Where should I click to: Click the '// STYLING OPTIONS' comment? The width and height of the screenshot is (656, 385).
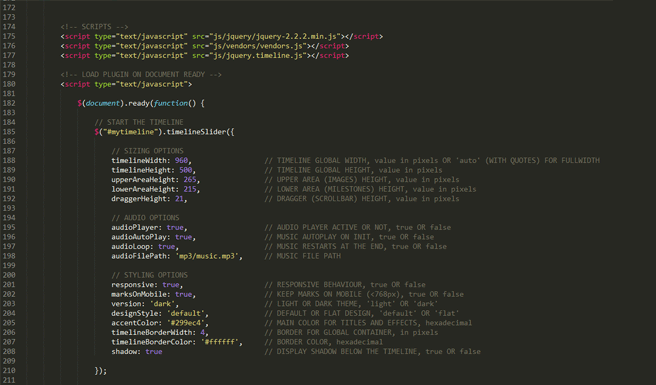point(149,275)
